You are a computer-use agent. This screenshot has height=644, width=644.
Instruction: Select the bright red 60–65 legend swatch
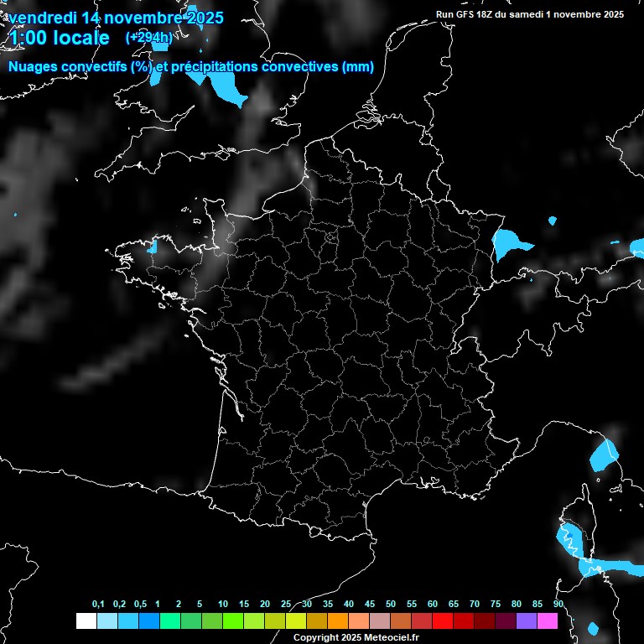coord(443,621)
